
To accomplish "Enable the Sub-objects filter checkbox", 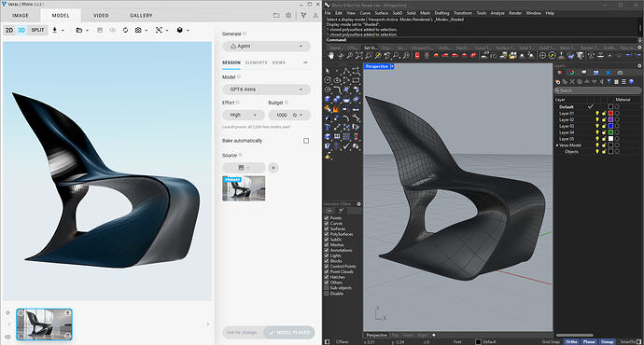I will pos(327,287).
